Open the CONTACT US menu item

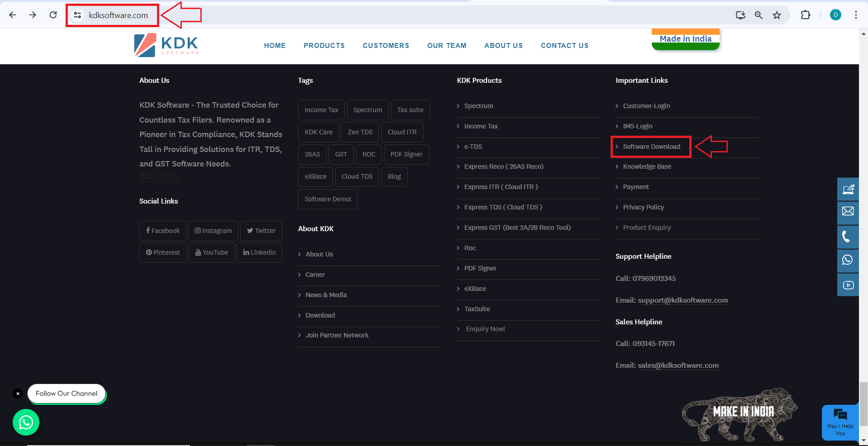(x=564, y=46)
